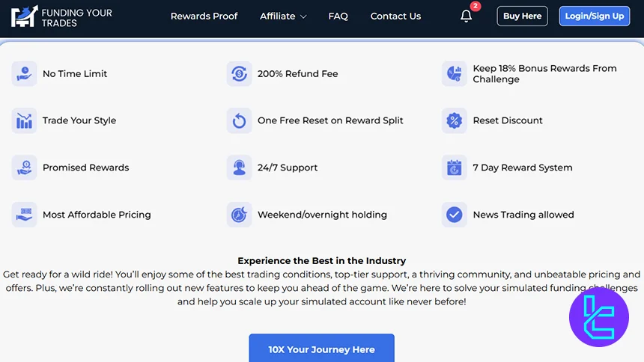
Task: Click Experience the Best in the Industry heading
Action: 321,260
